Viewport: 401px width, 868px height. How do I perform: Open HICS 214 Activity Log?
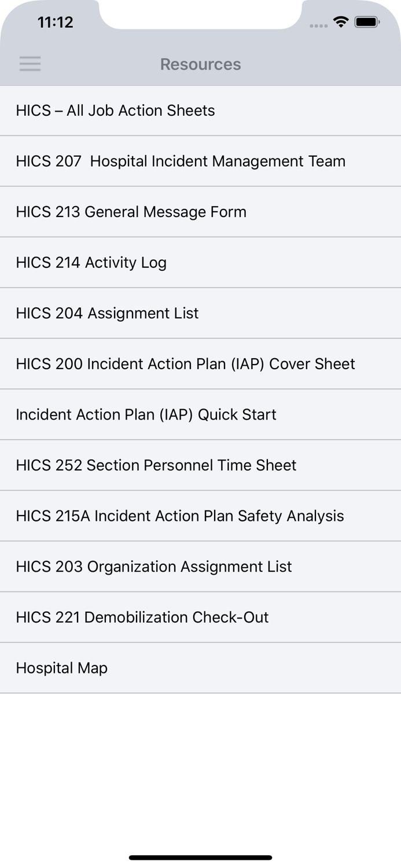91,263
